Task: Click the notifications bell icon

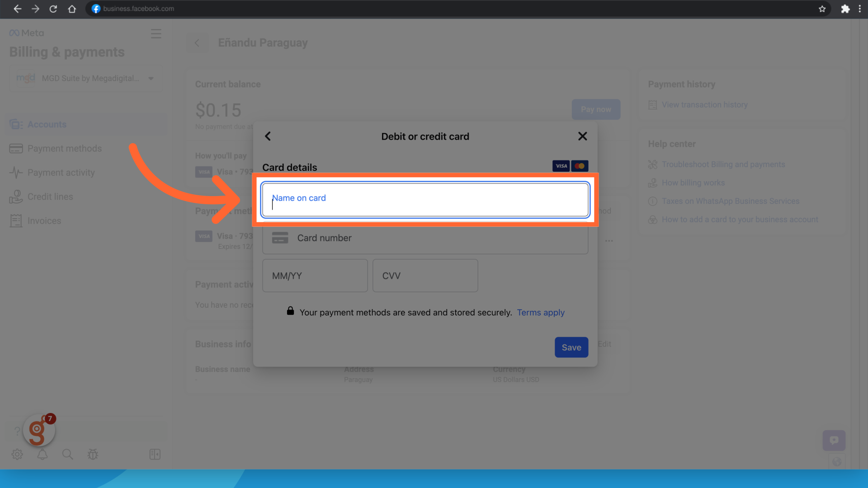Action: point(42,454)
